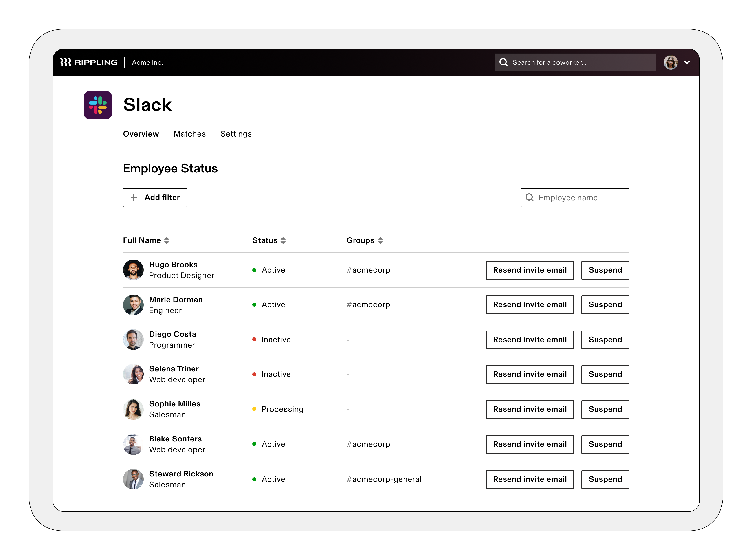Click the Engineer job title
The width and height of the screenshot is (752, 560).
165,311
